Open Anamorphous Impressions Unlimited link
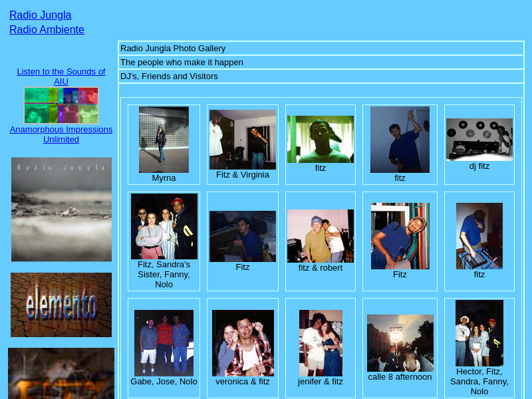This screenshot has width=532, height=399. (61, 134)
